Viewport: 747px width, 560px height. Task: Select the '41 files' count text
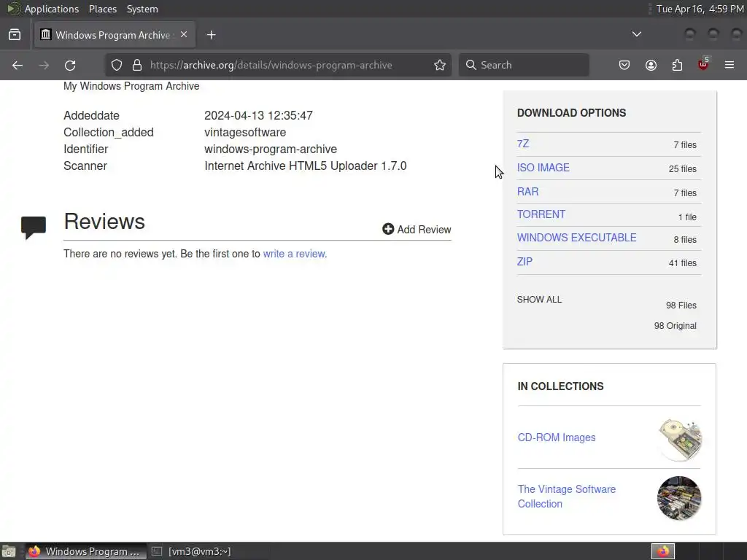coord(682,262)
